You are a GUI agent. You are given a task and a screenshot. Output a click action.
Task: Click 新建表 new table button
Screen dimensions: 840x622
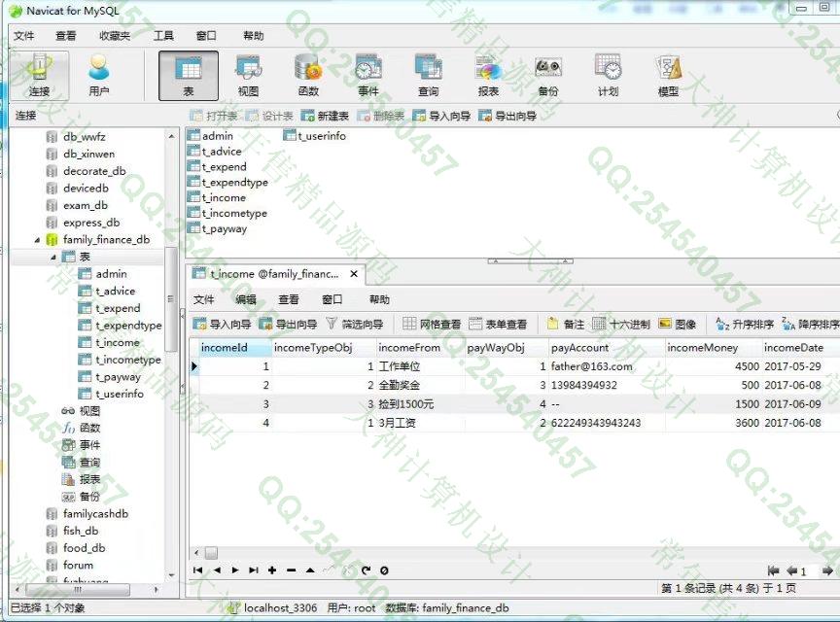coord(325,116)
